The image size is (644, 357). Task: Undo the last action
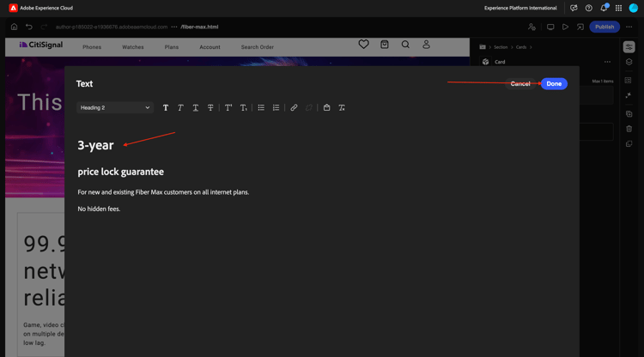pos(28,27)
